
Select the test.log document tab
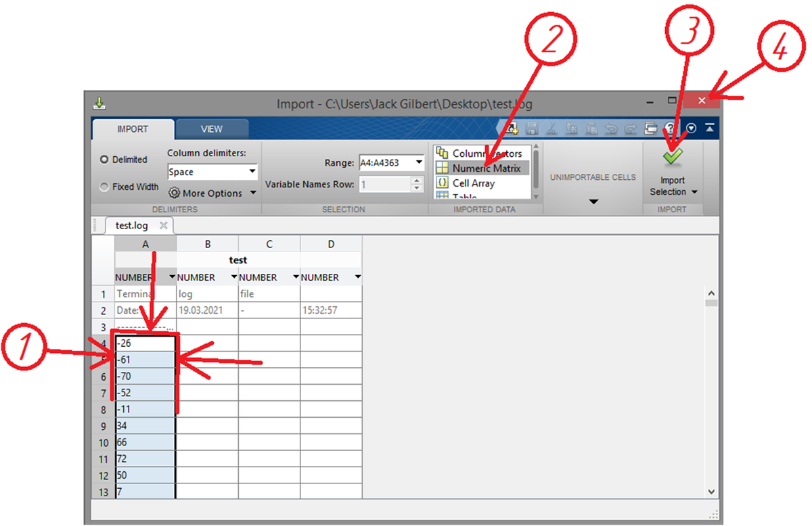pos(132,225)
